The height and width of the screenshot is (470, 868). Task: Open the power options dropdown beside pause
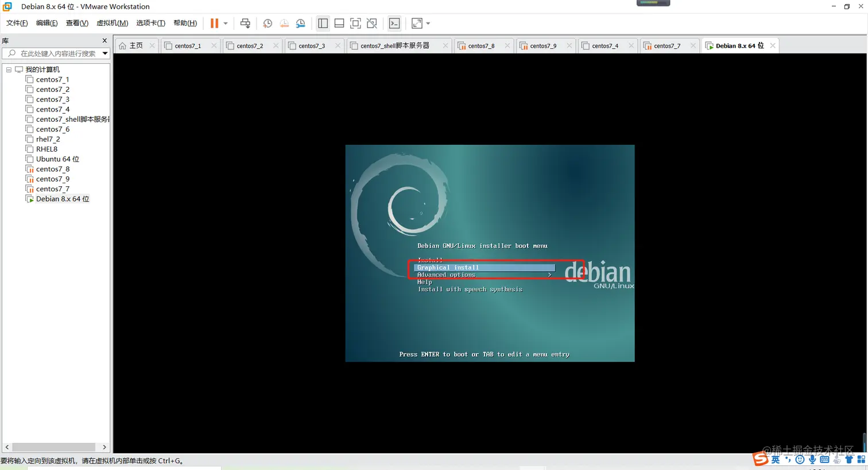click(226, 24)
